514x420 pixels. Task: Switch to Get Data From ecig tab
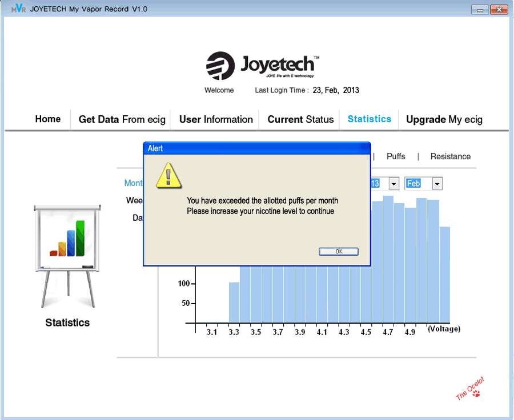click(122, 119)
